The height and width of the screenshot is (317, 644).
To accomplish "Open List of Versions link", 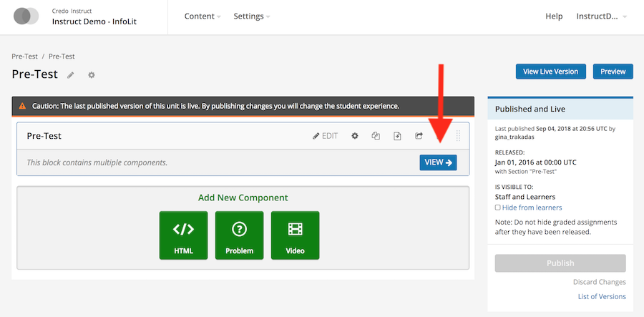I will click(x=602, y=296).
